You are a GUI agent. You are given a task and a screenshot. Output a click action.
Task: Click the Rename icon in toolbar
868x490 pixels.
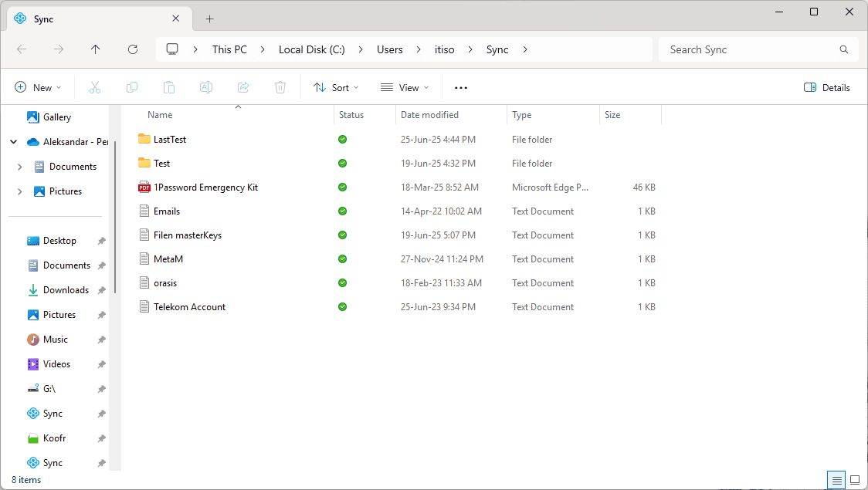tap(206, 87)
